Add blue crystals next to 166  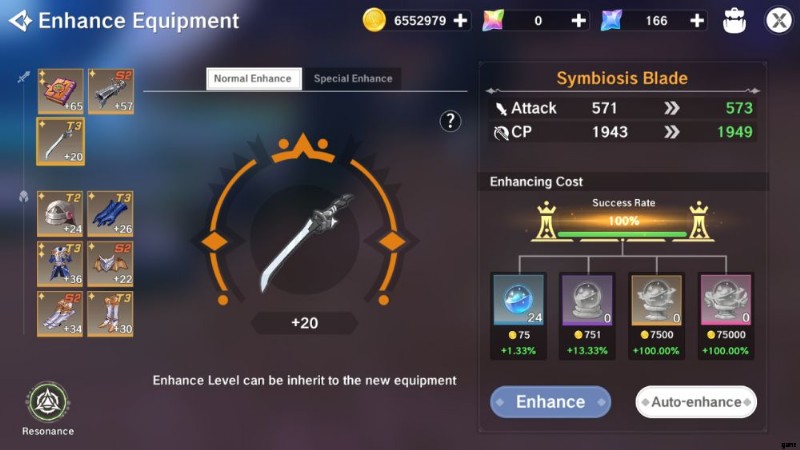click(697, 20)
